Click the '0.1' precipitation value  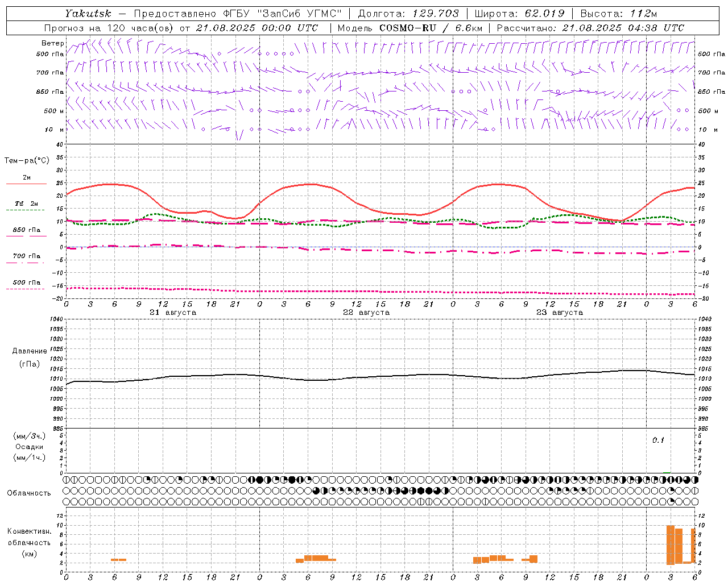(x=658, y=440)
